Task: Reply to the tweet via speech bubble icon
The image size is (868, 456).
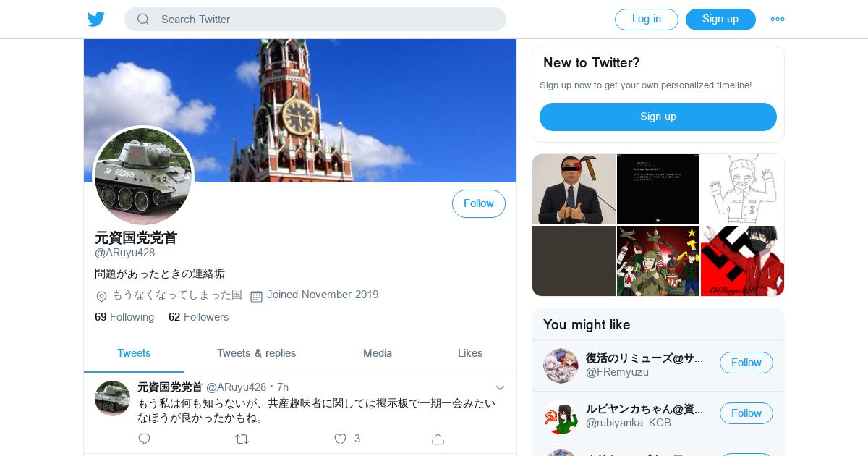Action: [144, 439]
